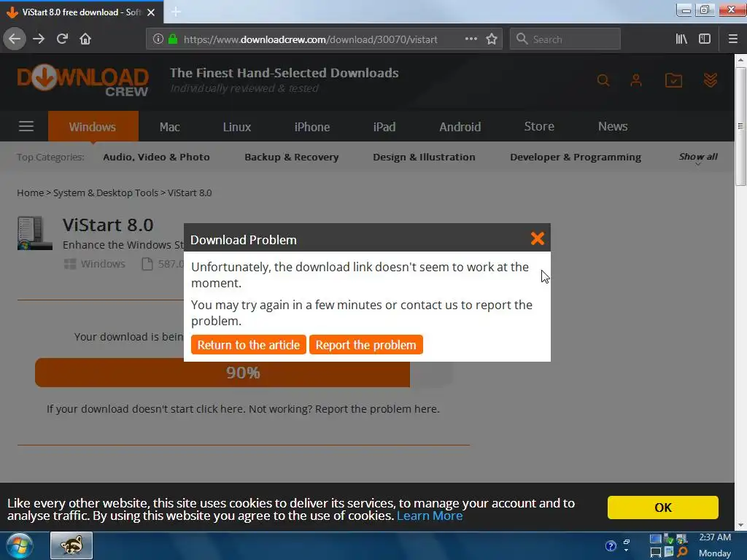Open the user account icon
Viewport: 747px width, 560px height.
(636, 80)
